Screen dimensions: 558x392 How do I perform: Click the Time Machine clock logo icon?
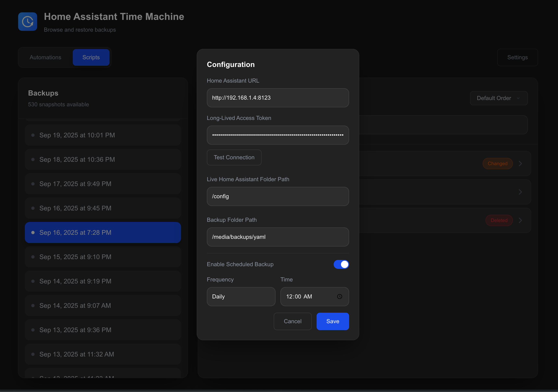(x=27, y=22)
